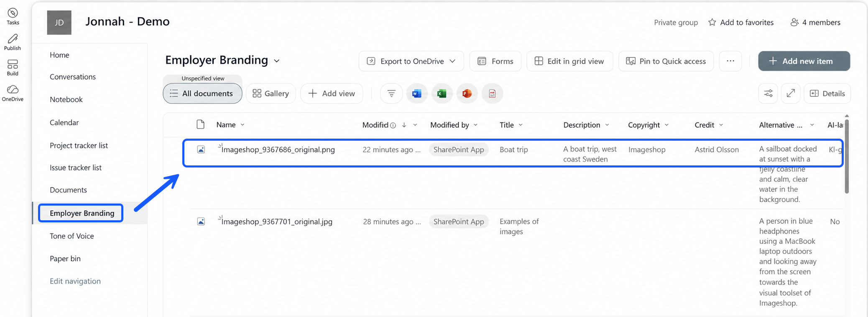Click Edit navigation link
This screenshot has height=317, width=868.
coord(75,281)
